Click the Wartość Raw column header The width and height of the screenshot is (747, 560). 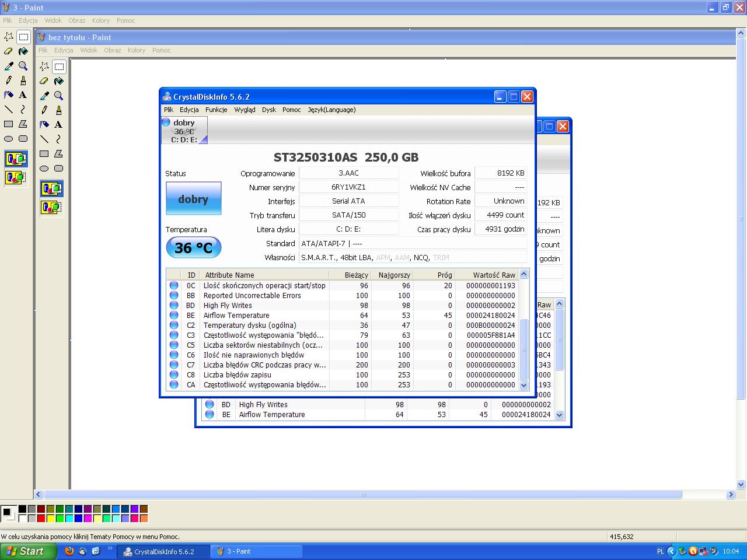[487, 275]
